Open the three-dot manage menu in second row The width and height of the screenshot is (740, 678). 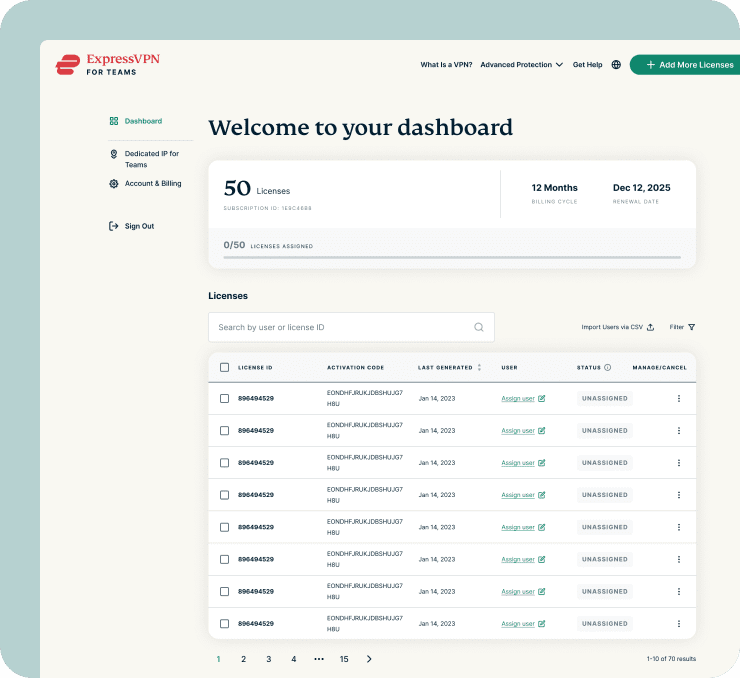[679, 431]
